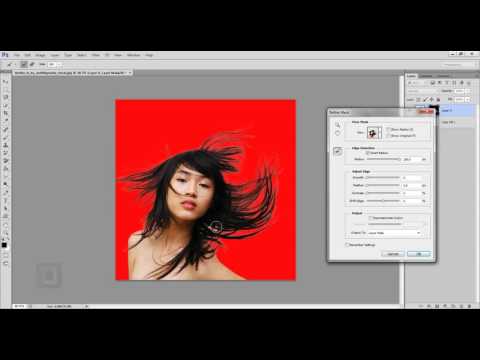This screenshot has height=360, width=480.
Task: Enable the Show Original checkbox
Action: [388, 136]
